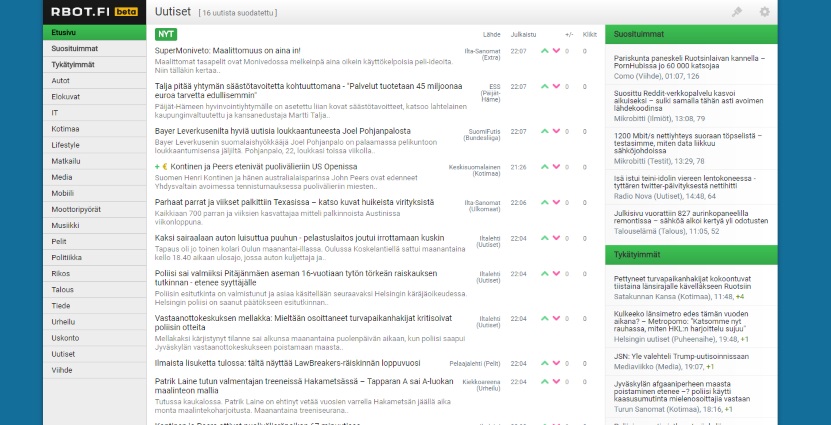Go to the Moottoripyörät category
This screenshot has width=831, height=425.
click(x=94, y=209)
